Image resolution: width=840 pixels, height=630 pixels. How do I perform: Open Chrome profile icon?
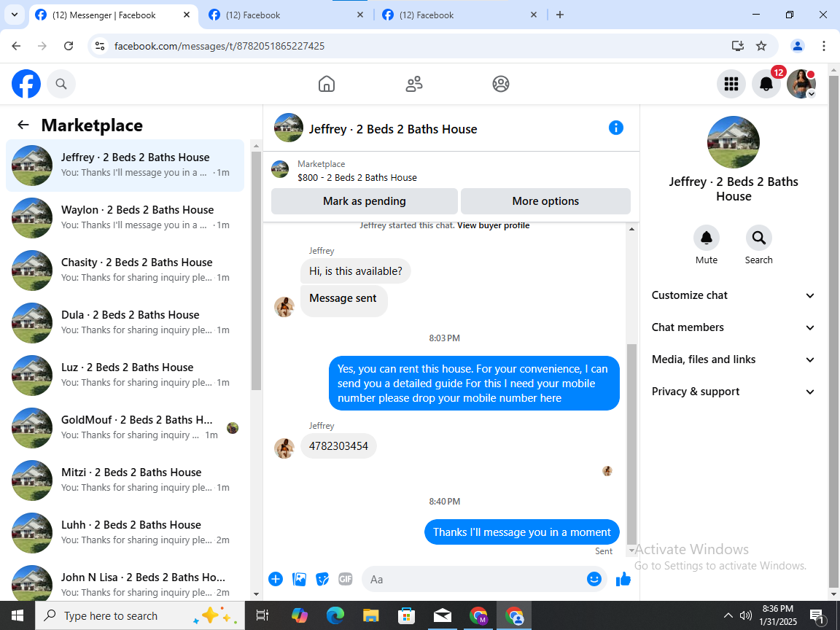798,46
